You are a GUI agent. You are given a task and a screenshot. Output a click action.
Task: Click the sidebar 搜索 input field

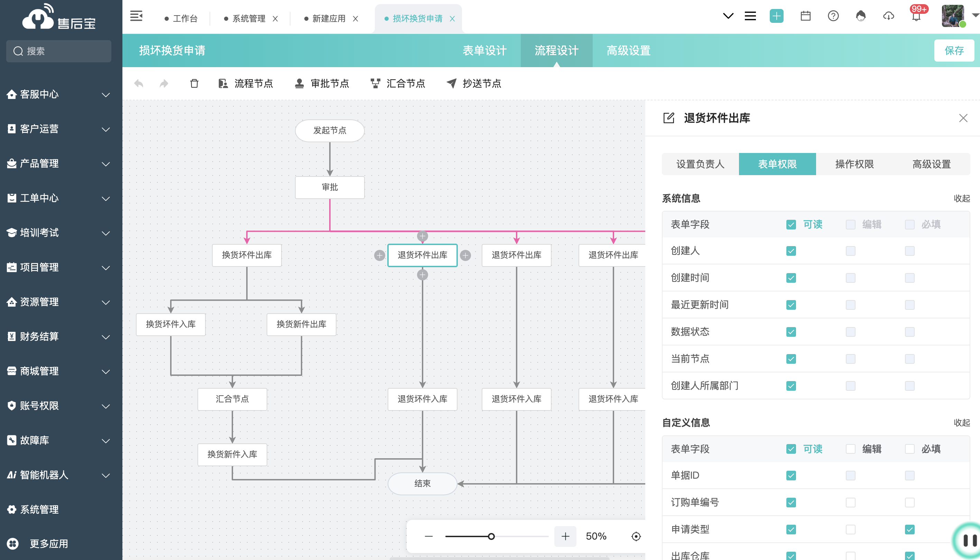coord(59,51)
